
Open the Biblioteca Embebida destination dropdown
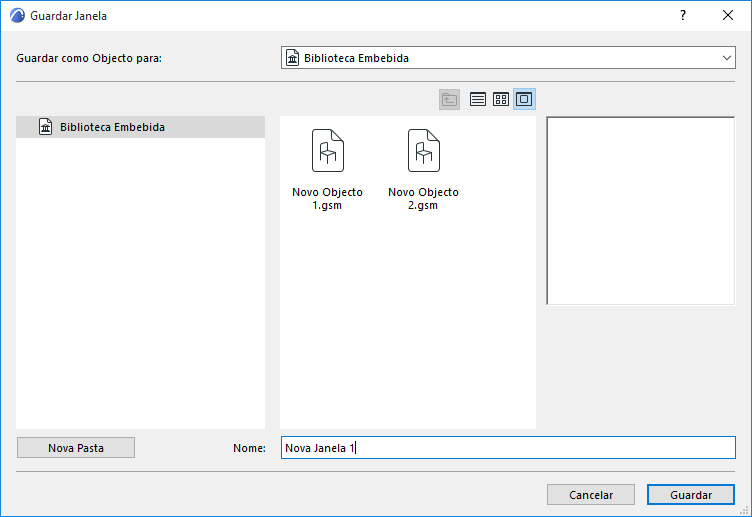coord(508,58)
